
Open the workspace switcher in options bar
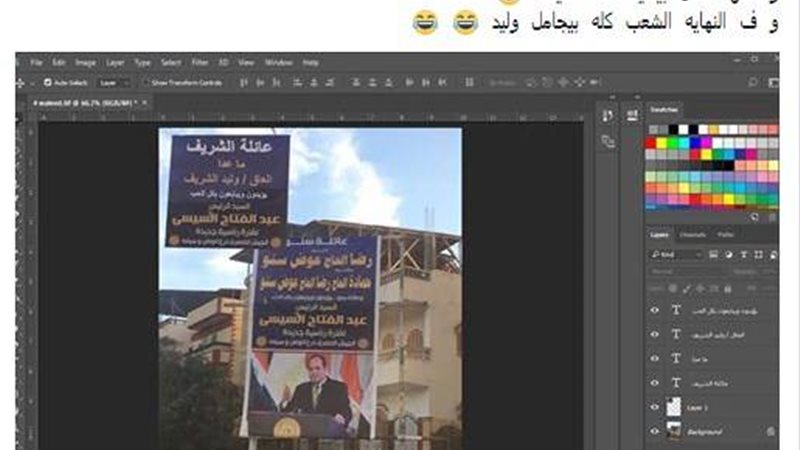pyautogui.click(x=773, y=82)
